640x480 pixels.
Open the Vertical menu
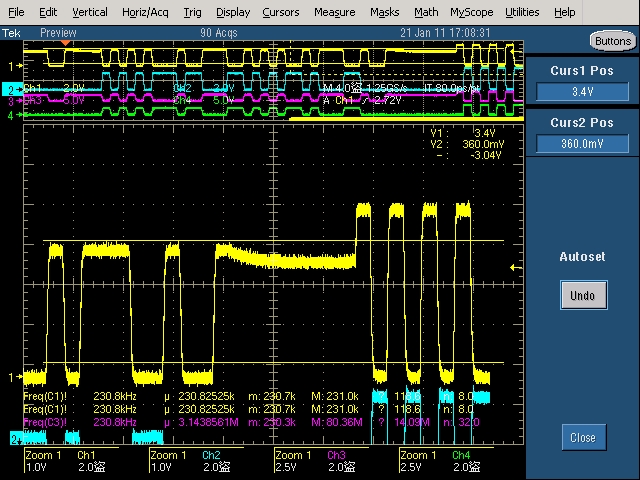(x=90, y=12)
